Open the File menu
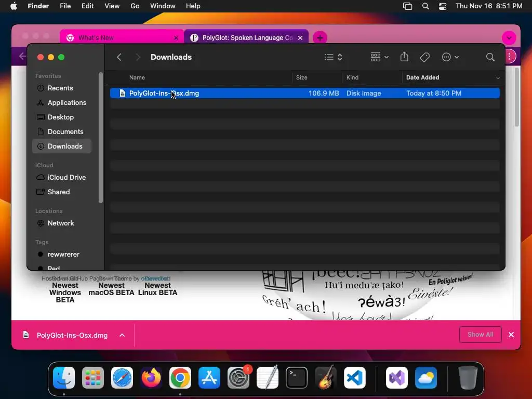The width and height of the screenshot is (532, 399). (x=65, y=6)
